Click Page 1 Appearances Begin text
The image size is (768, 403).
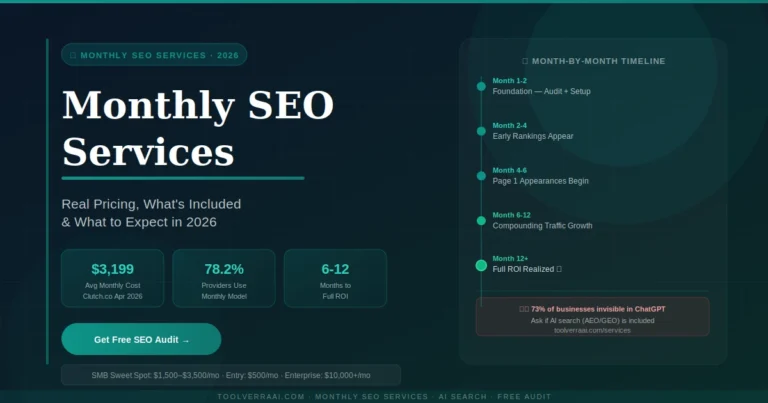[540, 181]
